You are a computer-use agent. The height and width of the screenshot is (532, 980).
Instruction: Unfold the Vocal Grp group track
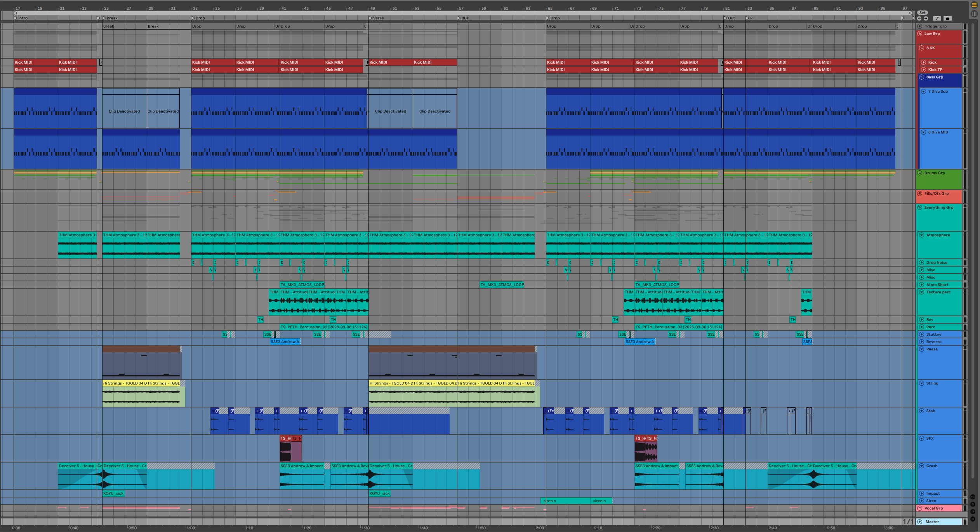tap(919, 508)
